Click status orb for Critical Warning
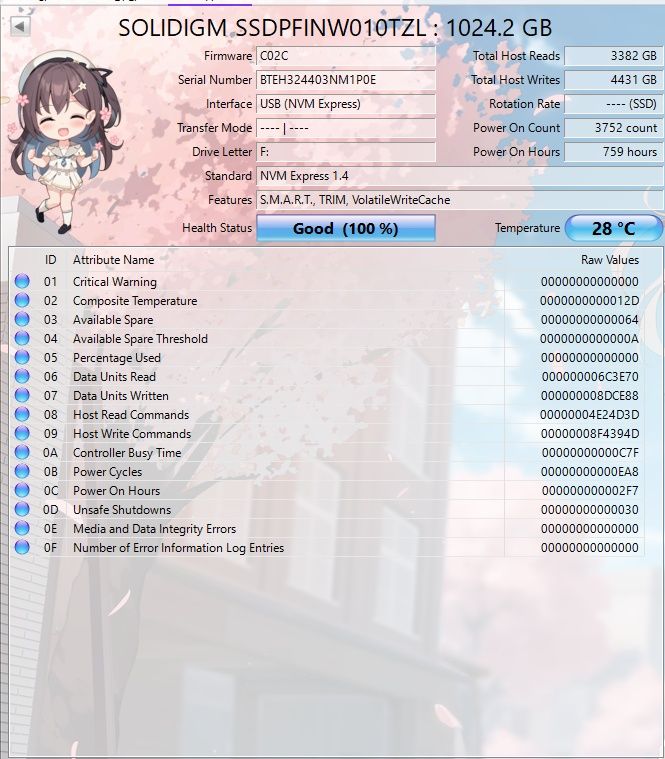 tap(22, 281)
